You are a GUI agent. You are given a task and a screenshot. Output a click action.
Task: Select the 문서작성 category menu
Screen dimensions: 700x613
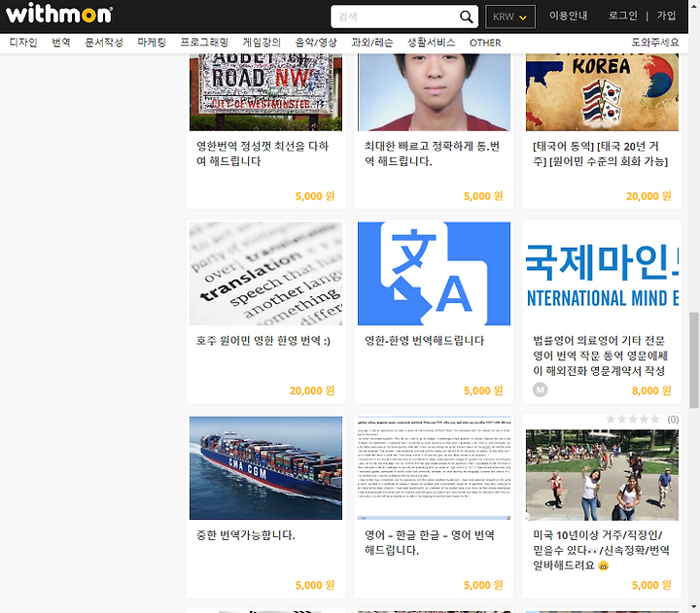[x=104, y=43]
